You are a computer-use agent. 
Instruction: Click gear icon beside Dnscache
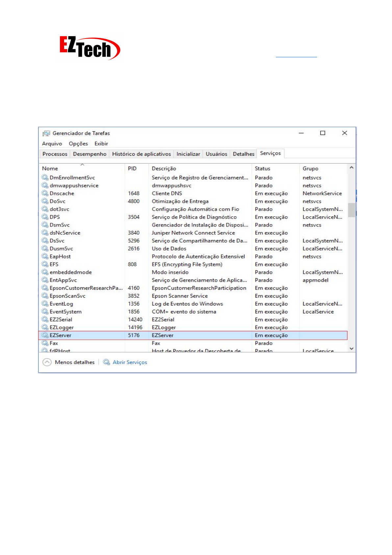pos(45,193)
